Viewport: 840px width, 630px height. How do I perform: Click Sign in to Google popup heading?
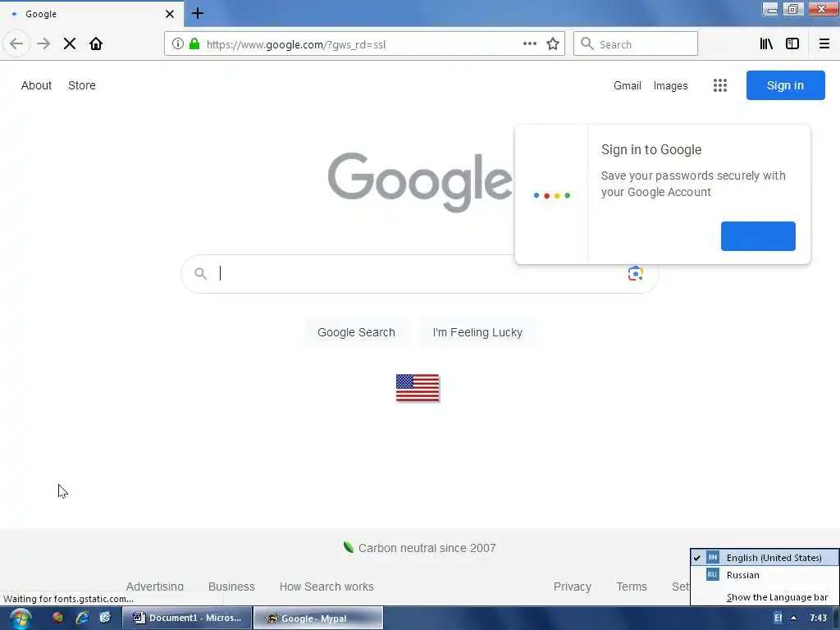click(651, 149)
